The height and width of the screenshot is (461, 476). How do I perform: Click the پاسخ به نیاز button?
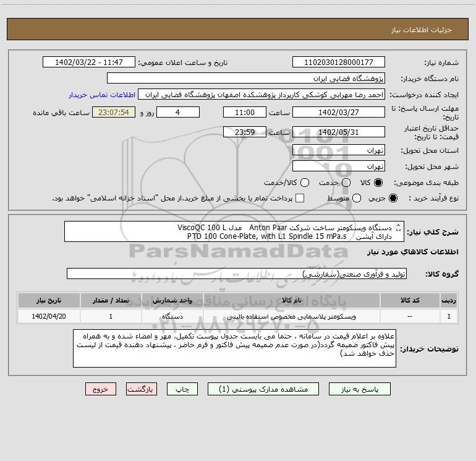coord(359,389)
